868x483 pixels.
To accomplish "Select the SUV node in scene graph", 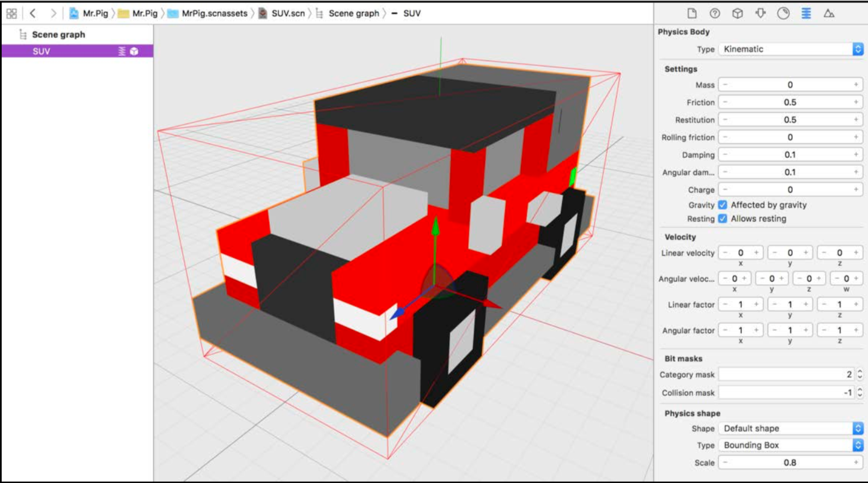I will click(x=77, y=52).
